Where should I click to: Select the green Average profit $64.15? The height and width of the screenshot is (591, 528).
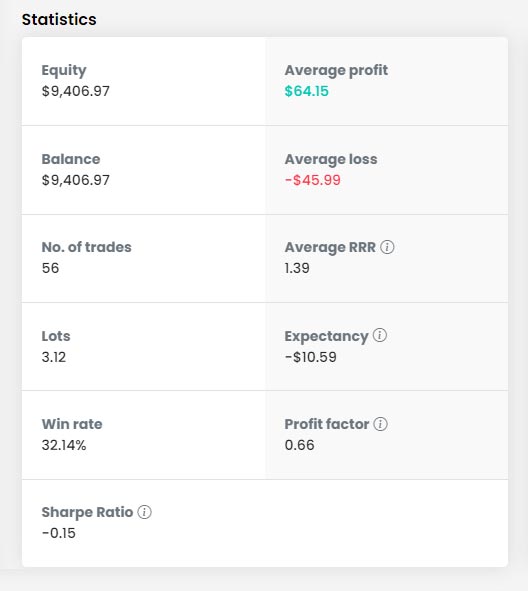tap(306, 91)
